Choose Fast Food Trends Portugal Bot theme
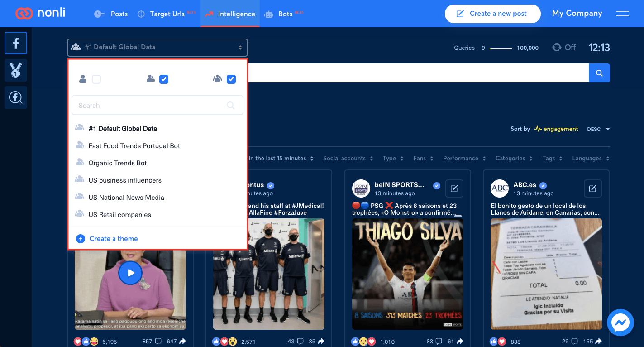The height and width of the screenshot is (347, 644). coord(157,146)
